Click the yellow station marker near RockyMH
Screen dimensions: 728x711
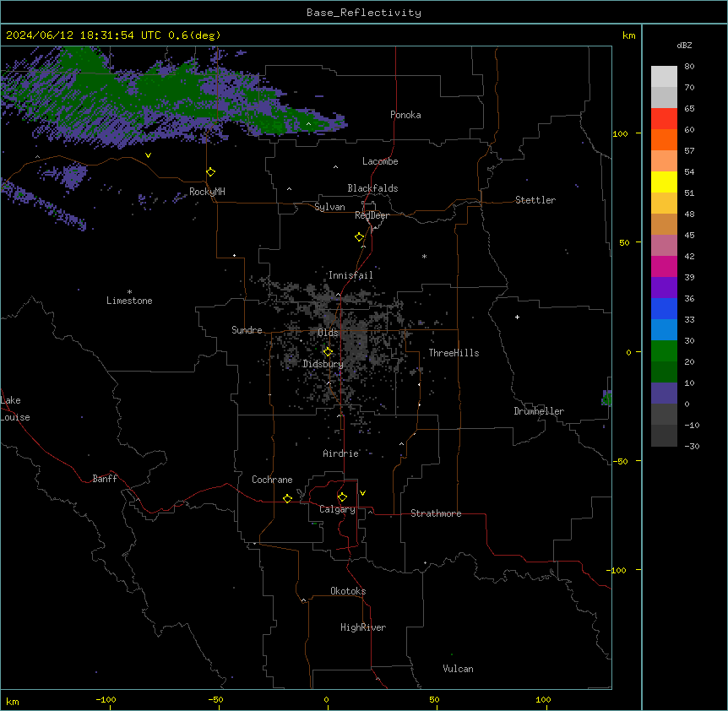(x=211, y=172)
